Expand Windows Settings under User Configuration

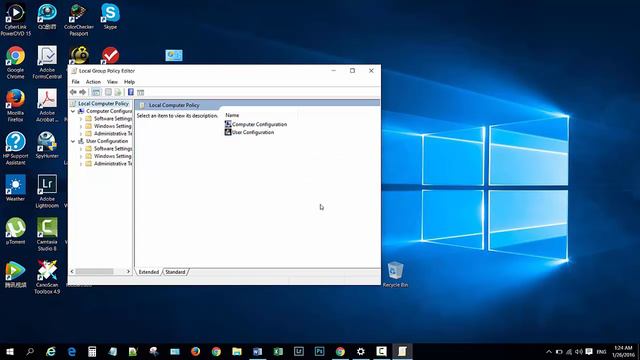[81, 156]
